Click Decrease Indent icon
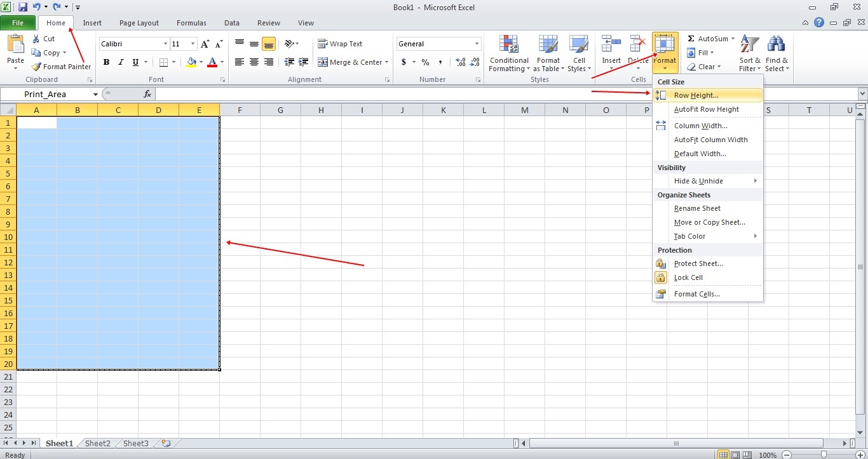The width and height of the screenshot is (868, 459). tap(290, 62)
